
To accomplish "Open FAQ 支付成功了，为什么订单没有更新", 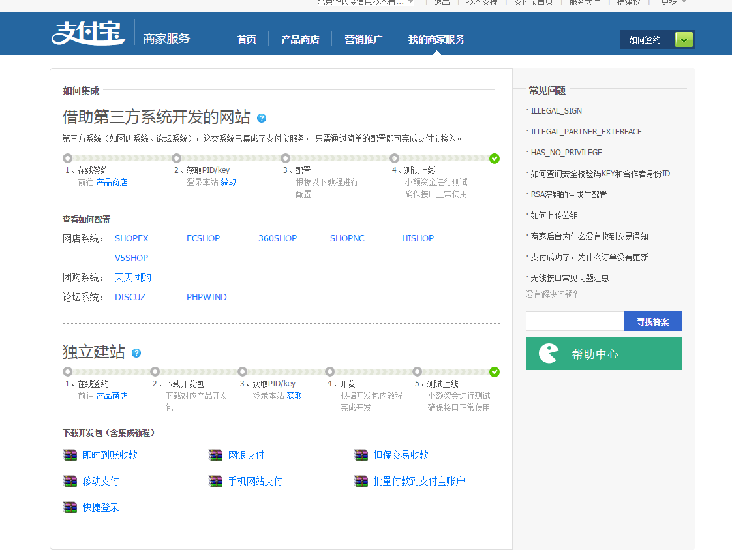I will coord(589,257).
